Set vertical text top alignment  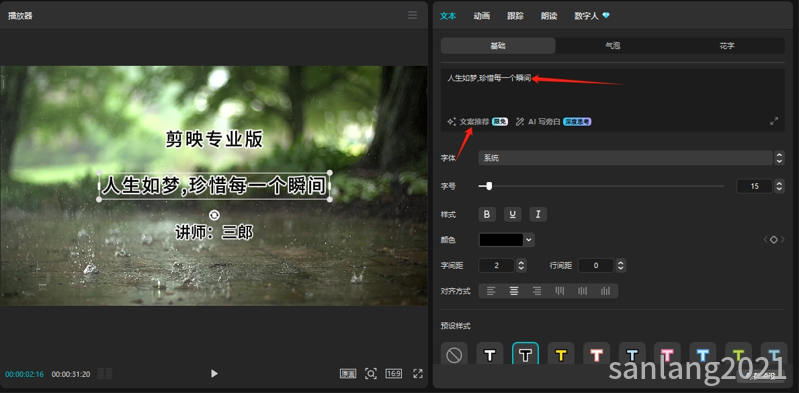pyautogui.click(x=560, y=291)
